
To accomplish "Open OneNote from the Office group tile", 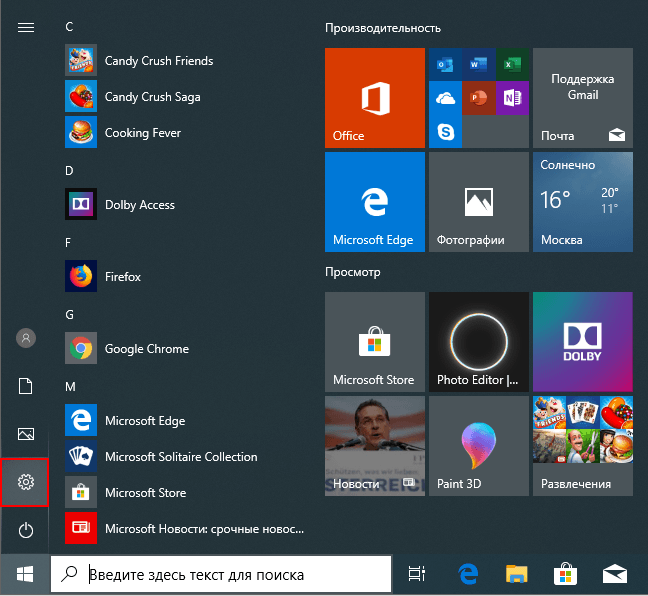I will coord(512,98).
